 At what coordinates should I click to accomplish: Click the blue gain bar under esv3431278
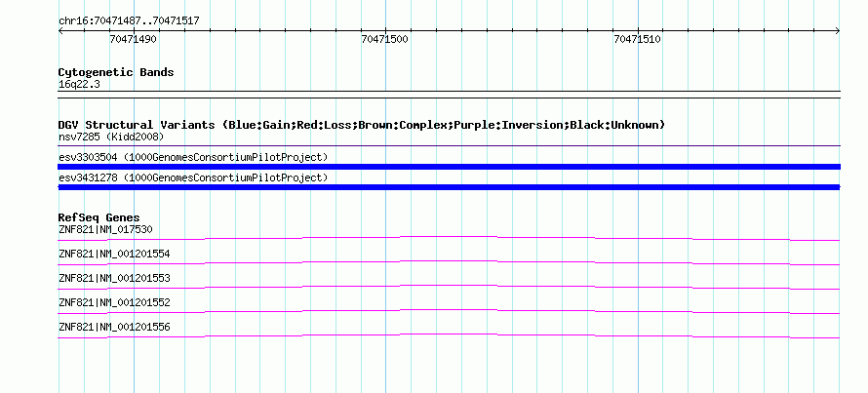click(449, 187)
